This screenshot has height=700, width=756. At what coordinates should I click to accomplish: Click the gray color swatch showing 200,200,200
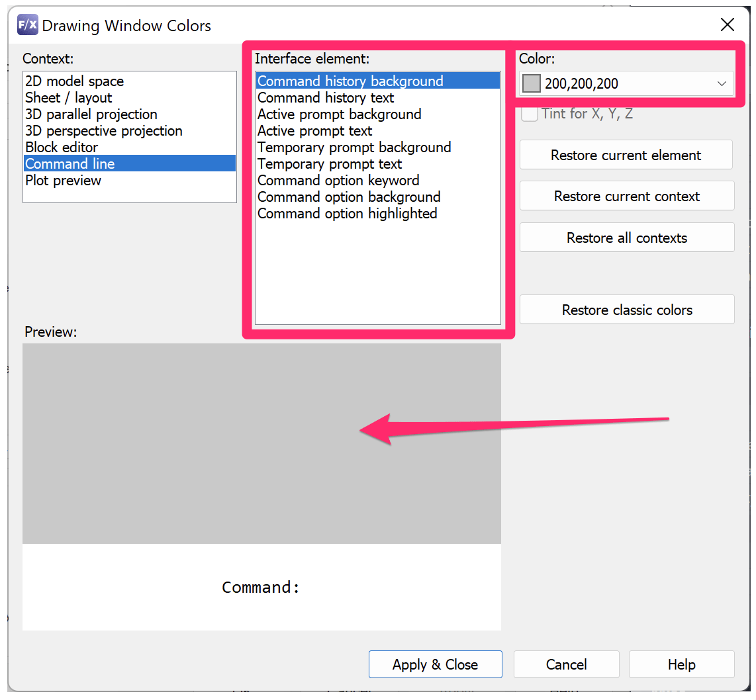530,82
